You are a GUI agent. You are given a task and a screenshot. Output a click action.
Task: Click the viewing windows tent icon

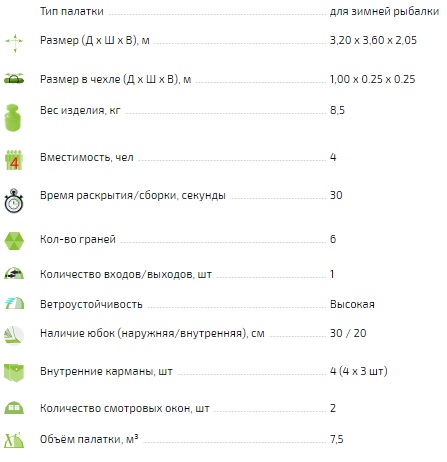pyautogui.click(x=14, y=408)
